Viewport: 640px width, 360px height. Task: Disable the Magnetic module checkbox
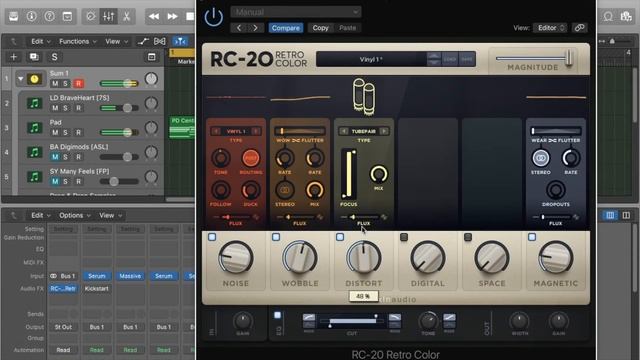click(532, 237)
